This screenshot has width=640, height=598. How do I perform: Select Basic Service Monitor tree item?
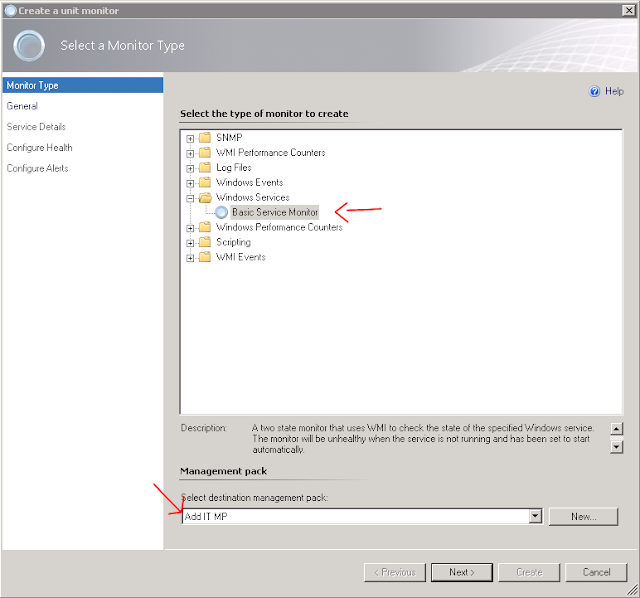275,212
